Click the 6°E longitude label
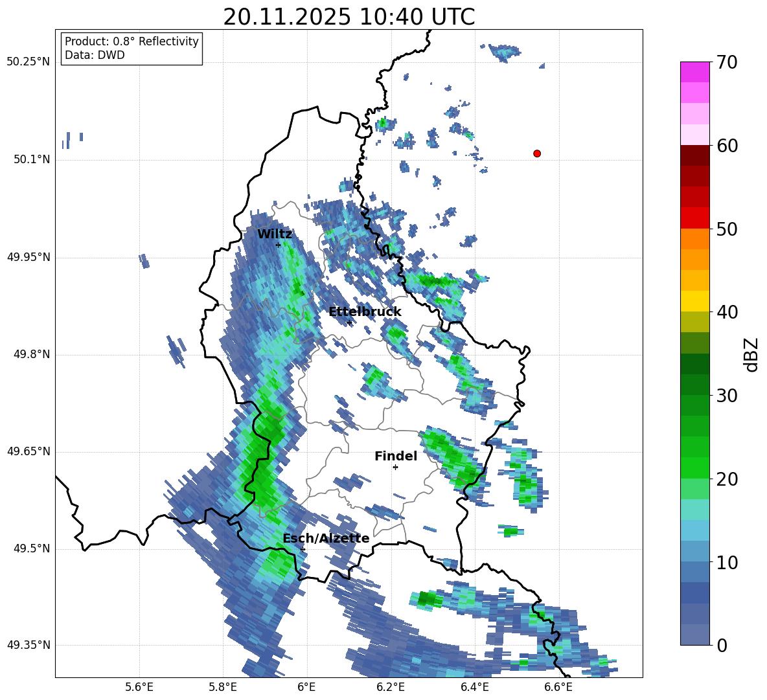The image size is (767, 700). click(x=306, y=687)
